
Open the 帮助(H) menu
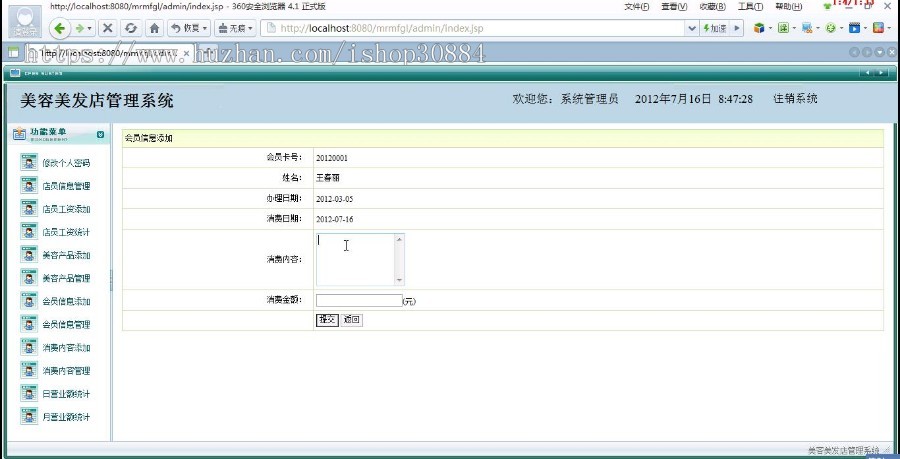coord(788,6)
